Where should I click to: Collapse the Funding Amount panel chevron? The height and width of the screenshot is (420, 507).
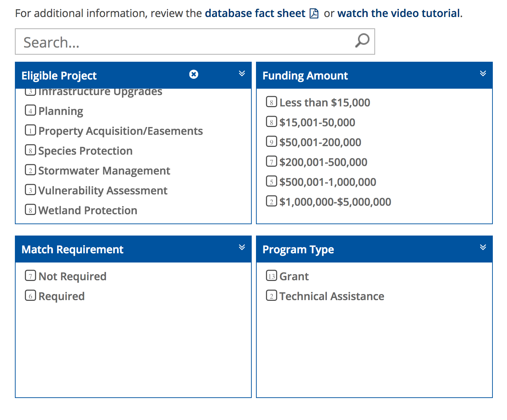483,73
